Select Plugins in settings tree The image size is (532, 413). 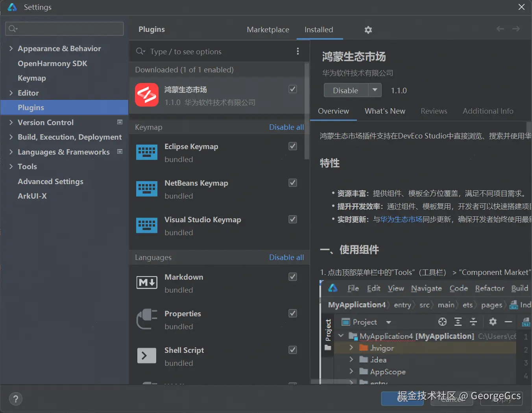coord(64,107)
